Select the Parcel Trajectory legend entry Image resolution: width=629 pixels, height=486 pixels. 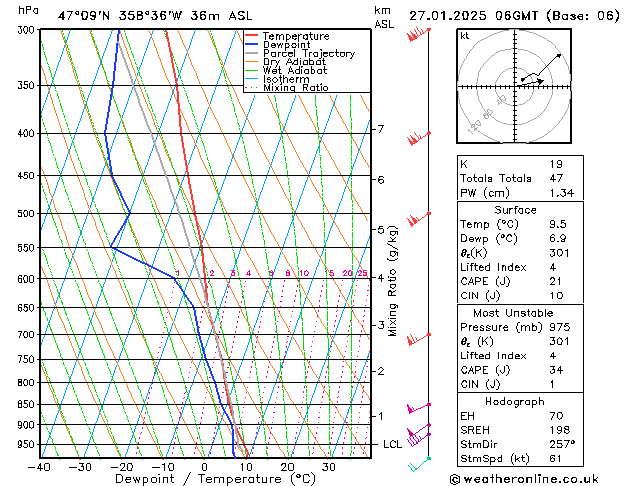tap(308, 54)
